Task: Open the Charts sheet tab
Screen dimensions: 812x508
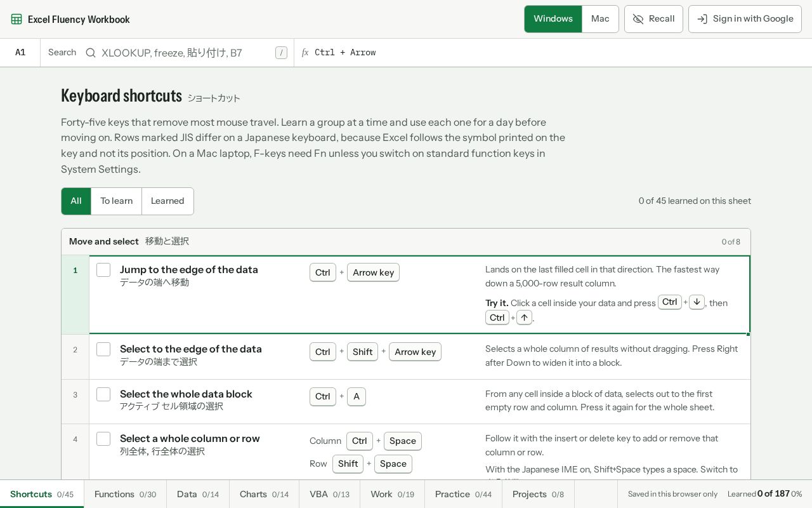Action: point(264,494)
